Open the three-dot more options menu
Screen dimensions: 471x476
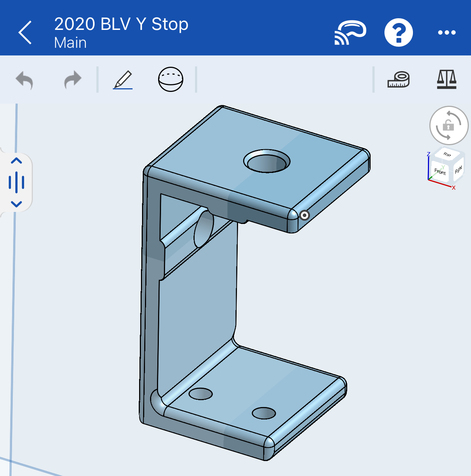click(x=447, y=32)
